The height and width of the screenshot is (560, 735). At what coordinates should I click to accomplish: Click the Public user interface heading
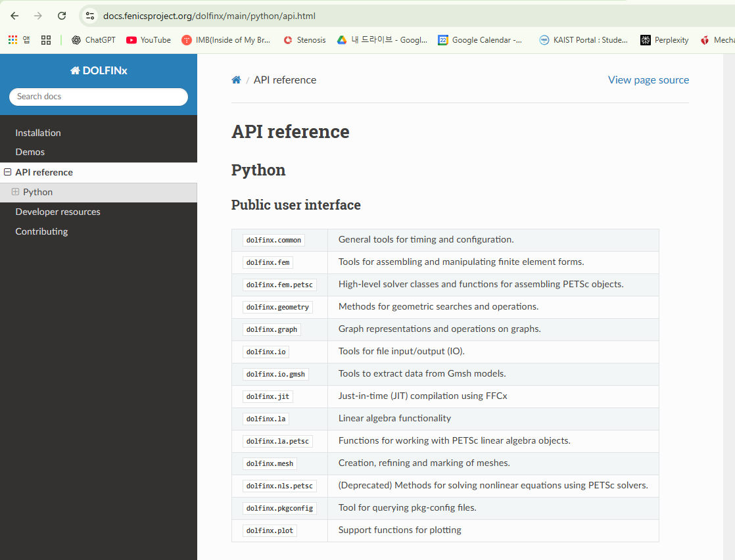tap(296, 205)
